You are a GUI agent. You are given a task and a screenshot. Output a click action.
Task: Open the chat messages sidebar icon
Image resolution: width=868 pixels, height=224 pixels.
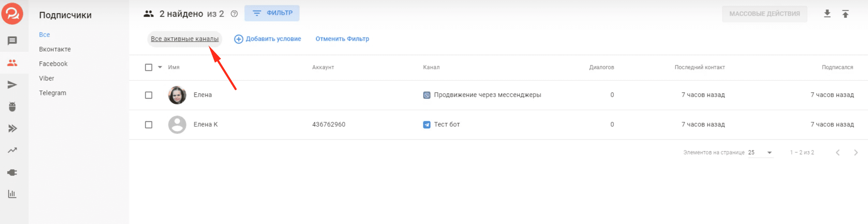(12, 41)
